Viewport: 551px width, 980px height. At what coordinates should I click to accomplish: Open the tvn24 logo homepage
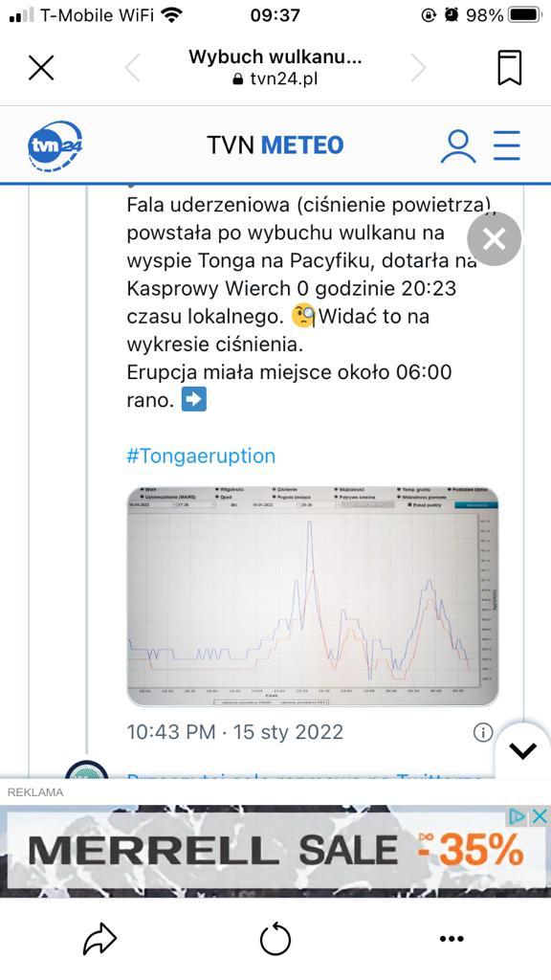pyautogui.click(x=55, y=145)
